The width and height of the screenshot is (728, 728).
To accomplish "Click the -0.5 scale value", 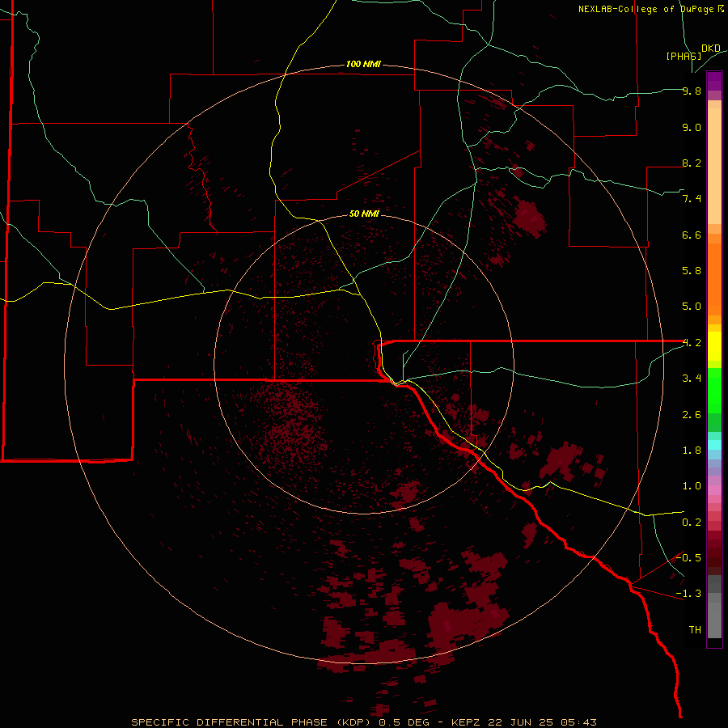I will tap(688, 557).
